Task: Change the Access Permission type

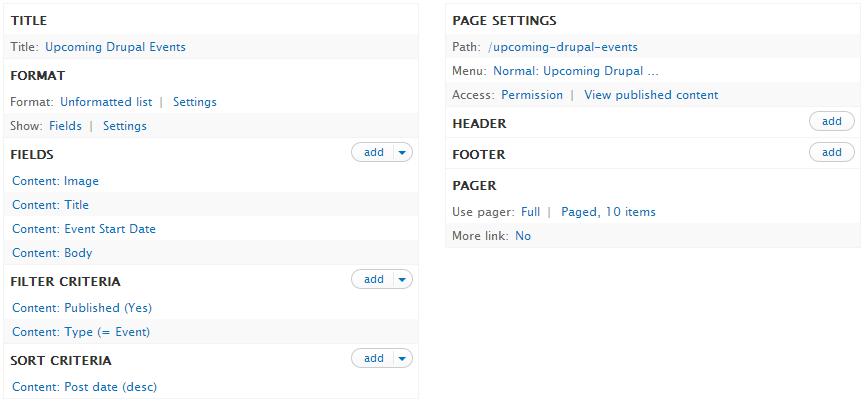Action: click(x=532, y=95)
